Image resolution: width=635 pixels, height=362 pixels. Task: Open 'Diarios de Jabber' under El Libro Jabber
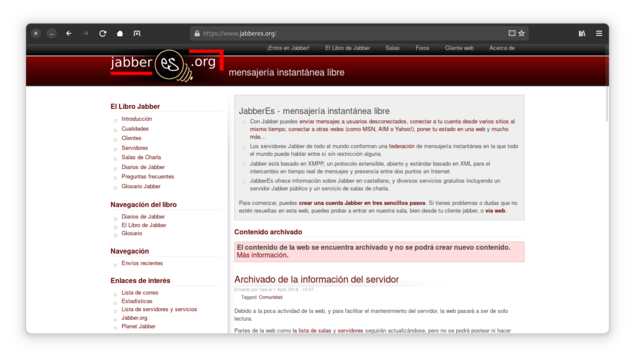(x=143, y=167)
